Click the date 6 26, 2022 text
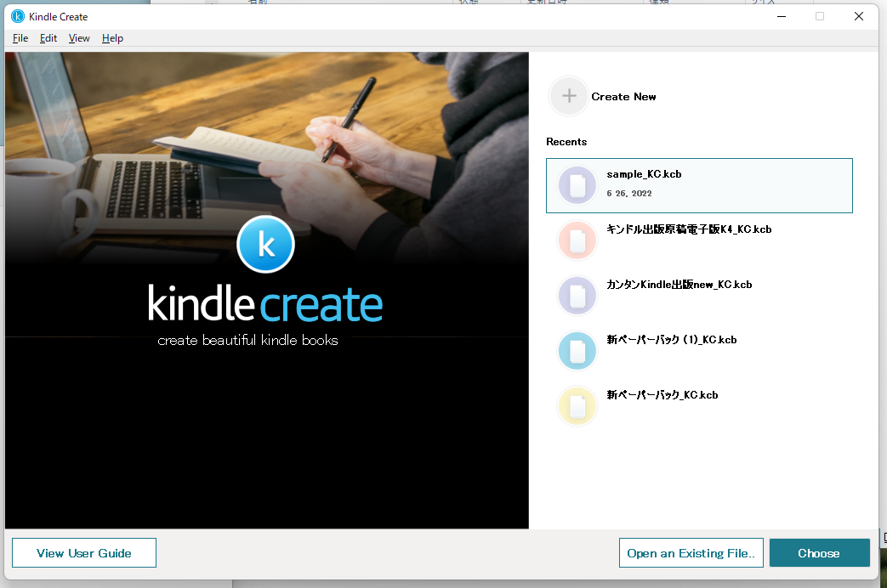887x588 pixels. [x=629, y=194]
